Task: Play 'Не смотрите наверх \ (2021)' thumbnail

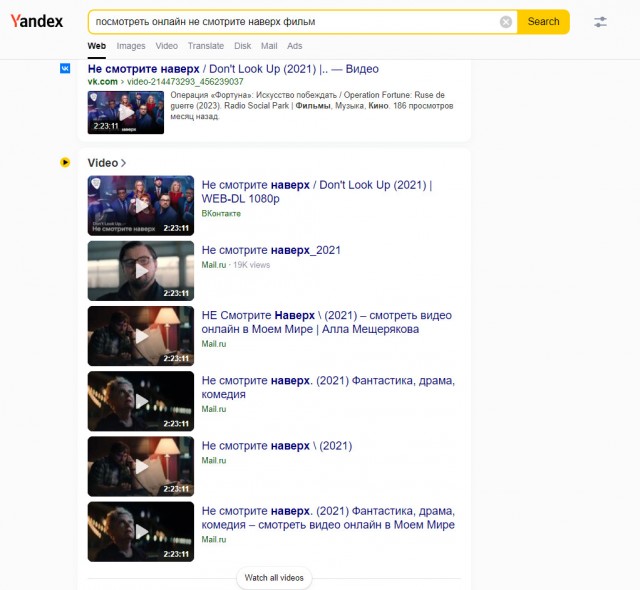Action: tap(141, 466)
